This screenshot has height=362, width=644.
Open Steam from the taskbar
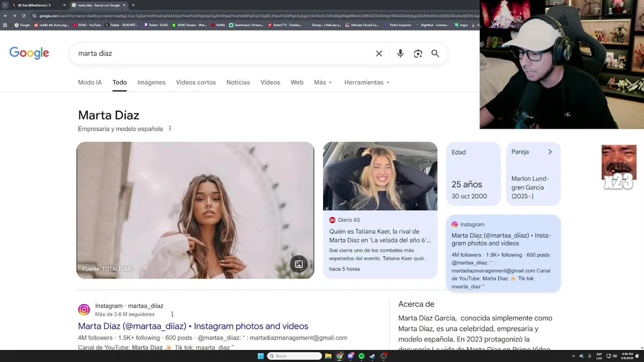coord(372,356)
